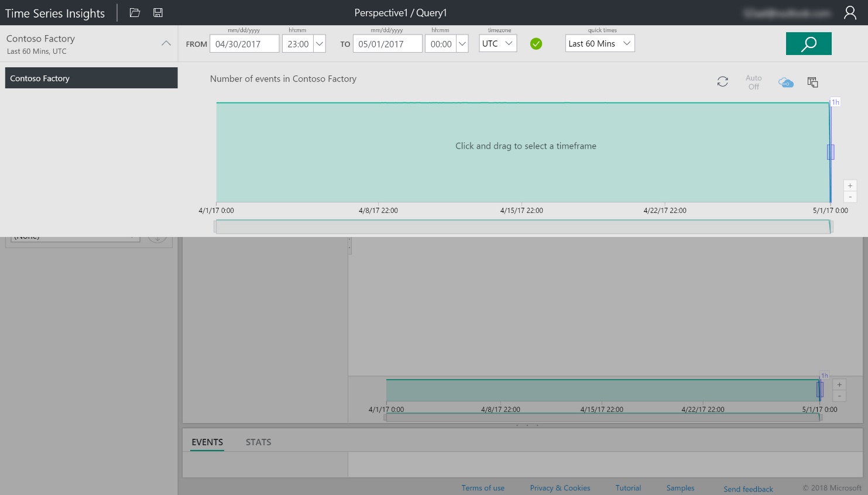Image resolution: width=868 pixels, height=495 pixels.
Task: Collapse the Contoso Factory environment panel
Action: (166, 43)
